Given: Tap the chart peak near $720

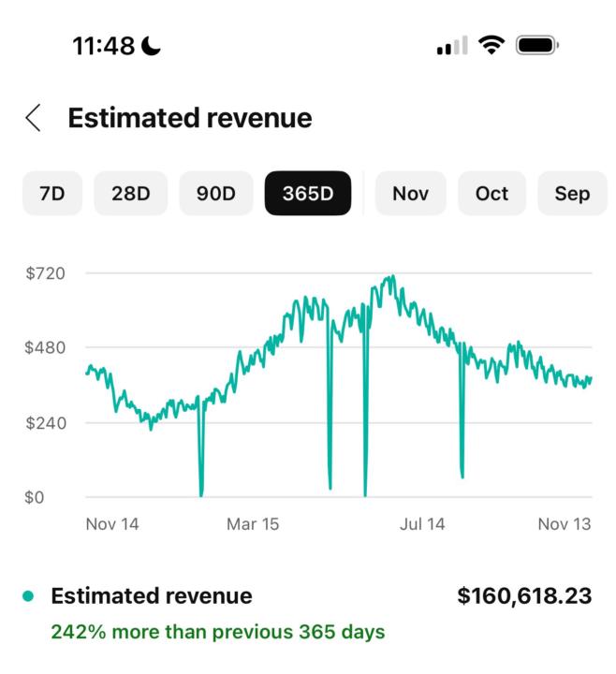Looking at the screenshot, I should [x=391, y=277].
